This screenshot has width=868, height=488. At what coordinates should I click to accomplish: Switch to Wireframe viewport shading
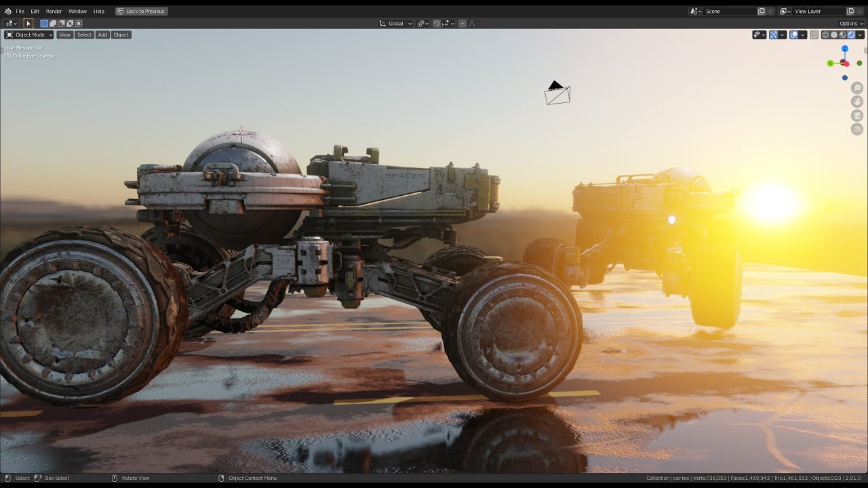click(x=825, y=35)
